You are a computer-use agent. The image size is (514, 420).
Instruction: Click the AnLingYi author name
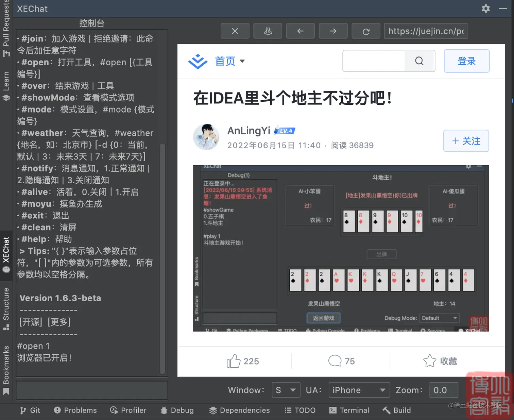pos(249,131)
